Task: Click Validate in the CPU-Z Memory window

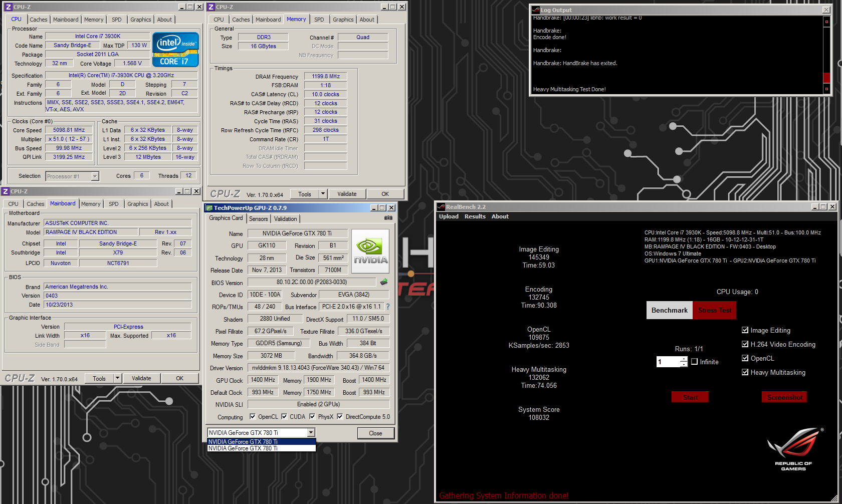Action: (347, 194)
